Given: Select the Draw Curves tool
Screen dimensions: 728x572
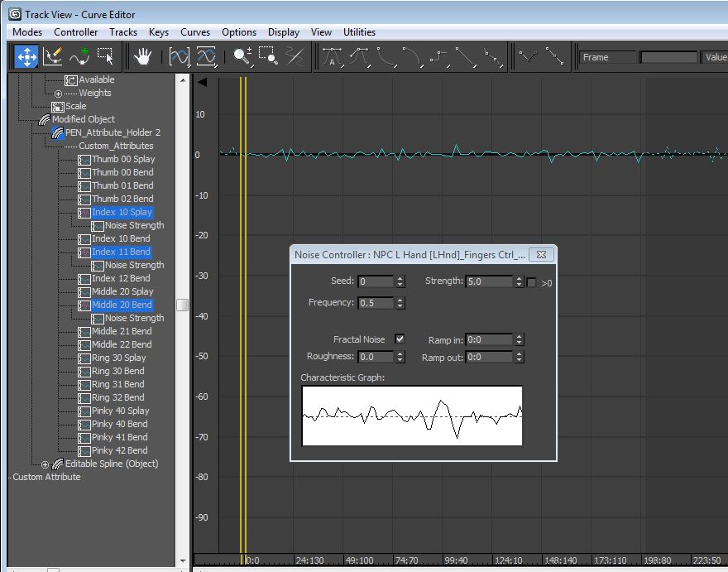Looking at the screenshot, I should pos(53,56).
